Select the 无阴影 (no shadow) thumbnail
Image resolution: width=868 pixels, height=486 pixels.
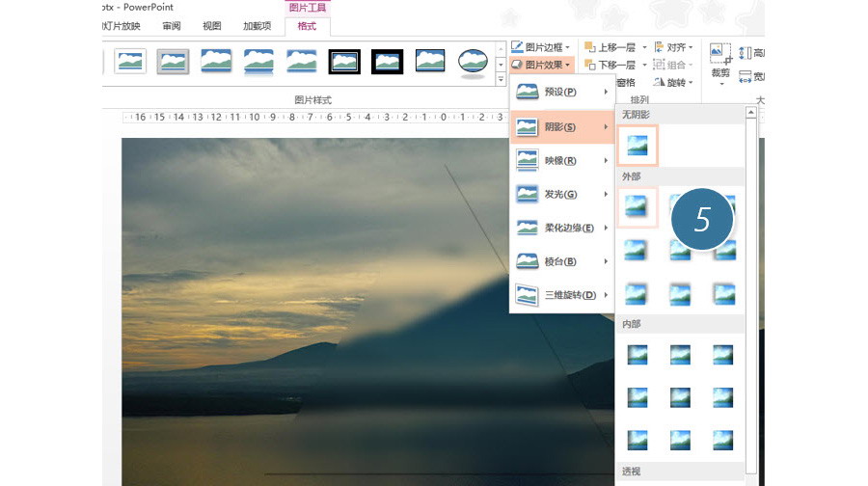tap(637, 145)
